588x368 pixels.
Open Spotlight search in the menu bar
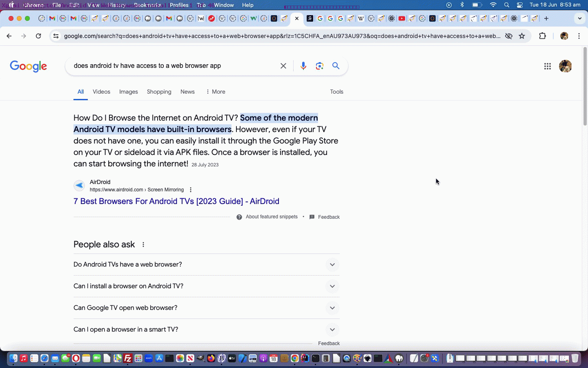click(x=507, y=5)
